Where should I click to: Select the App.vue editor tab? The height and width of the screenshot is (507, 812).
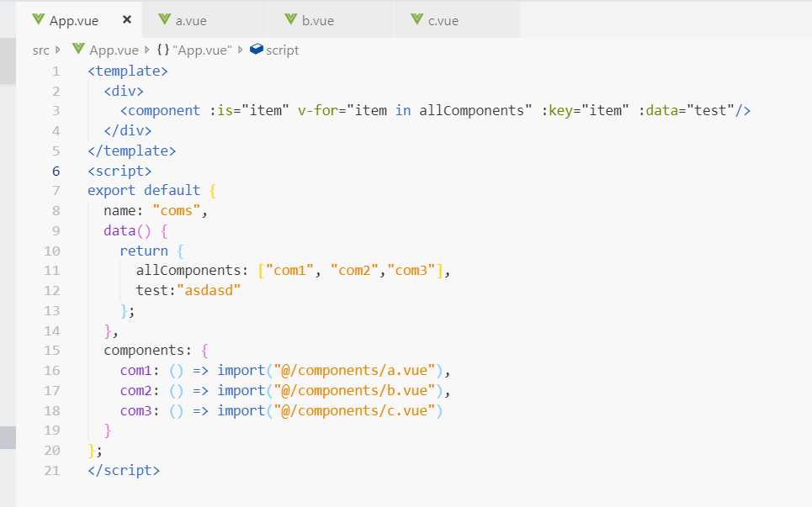pyautogui.click(x=79, y=19)
